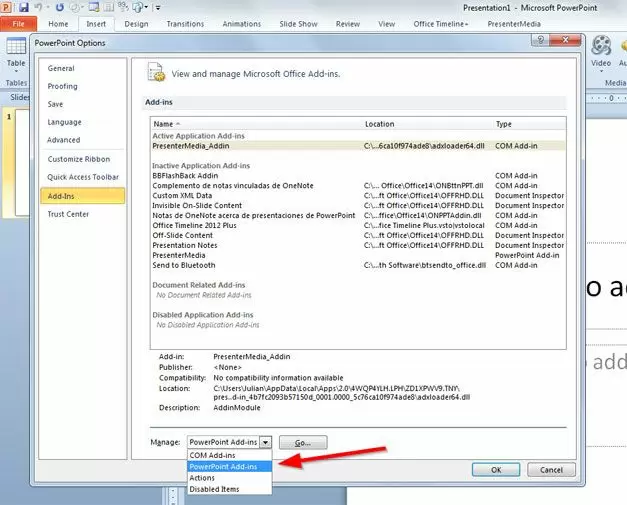Expand the Video dropdown arrow in ribbon
The width and height of the screenshot is (627, 505).
601,71
